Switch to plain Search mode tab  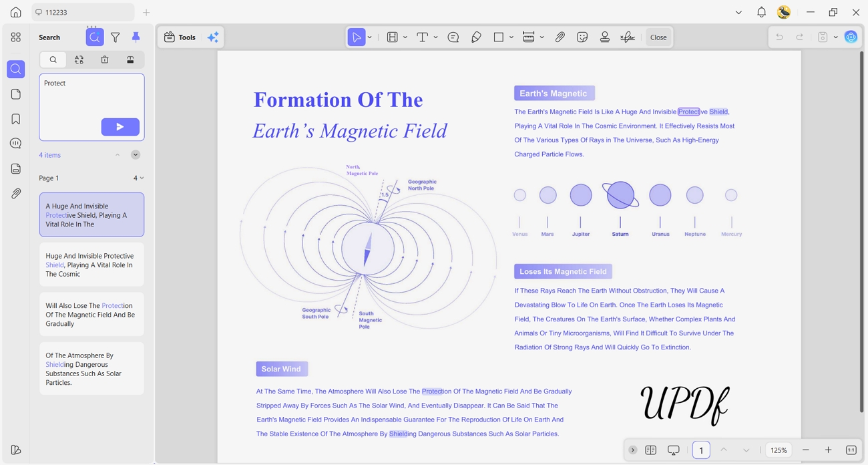pyautogui.click(x=53, y=59)
